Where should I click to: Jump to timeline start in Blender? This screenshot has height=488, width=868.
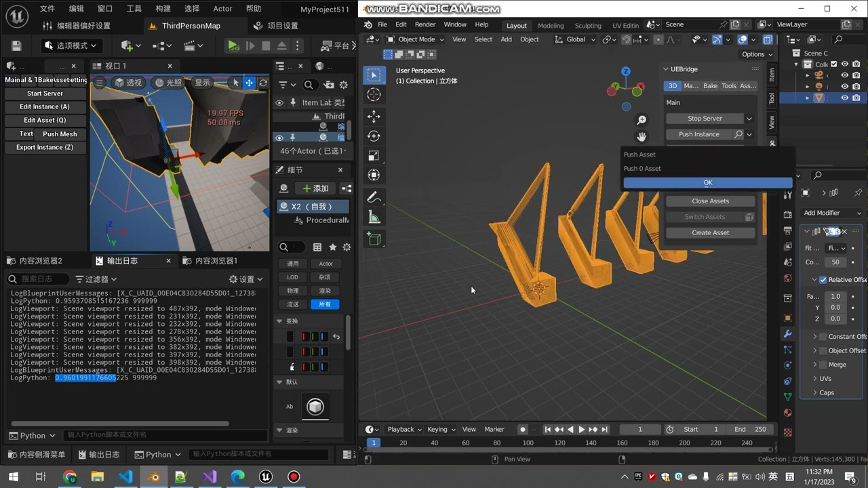(x=548, y=429)
